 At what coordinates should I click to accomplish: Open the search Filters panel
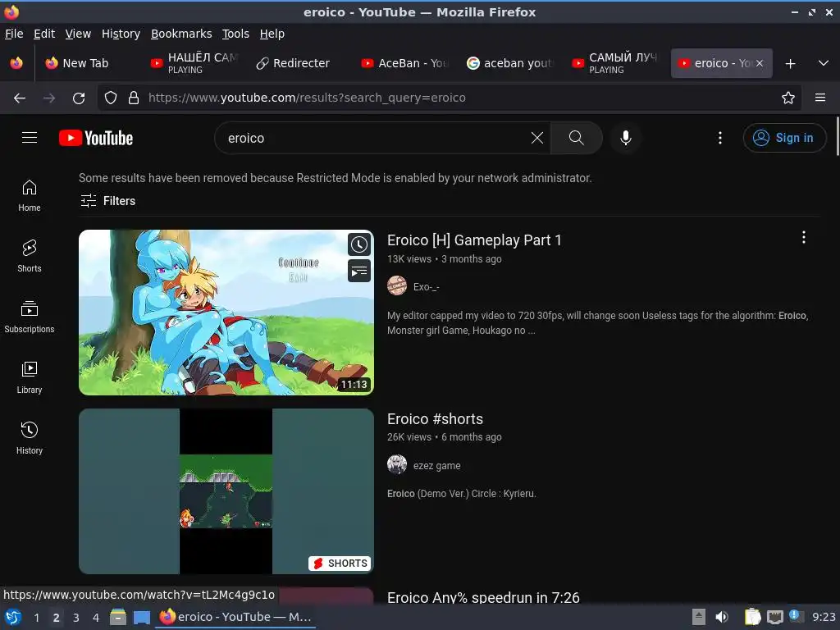pos(107,201)
